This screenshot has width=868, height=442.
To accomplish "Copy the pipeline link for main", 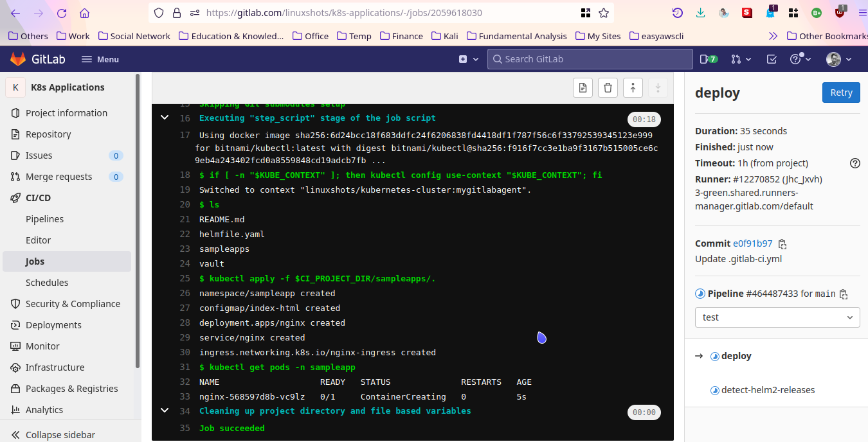I will [843, 294].
